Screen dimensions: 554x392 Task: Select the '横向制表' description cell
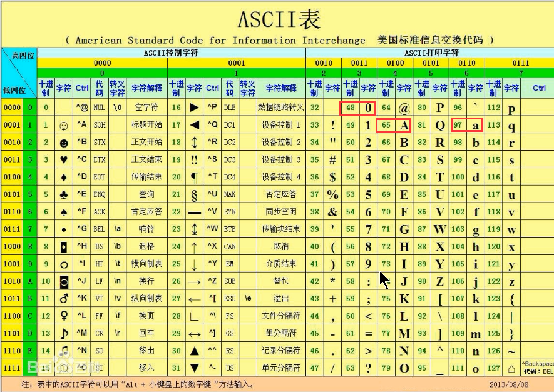click(146, 264)
